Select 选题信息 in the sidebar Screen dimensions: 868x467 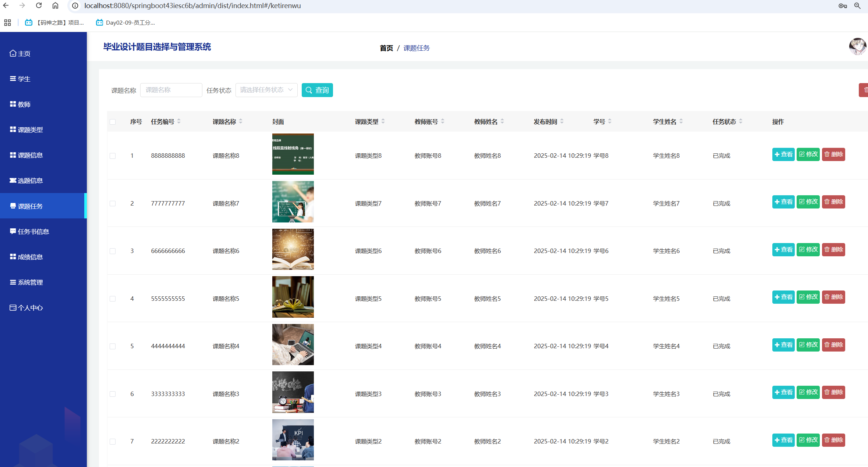[x=31, y=181]
